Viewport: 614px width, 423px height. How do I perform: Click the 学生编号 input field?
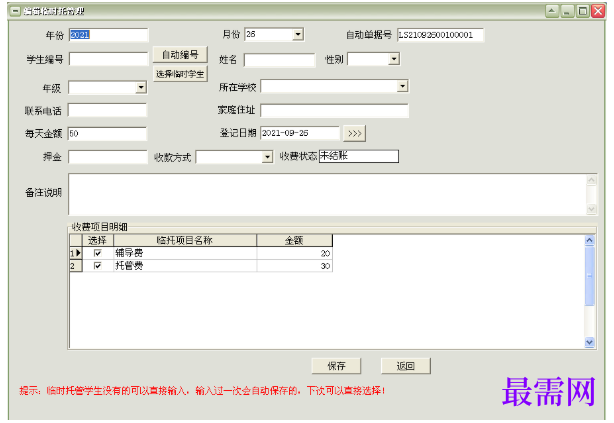click(x=108, y=59)
